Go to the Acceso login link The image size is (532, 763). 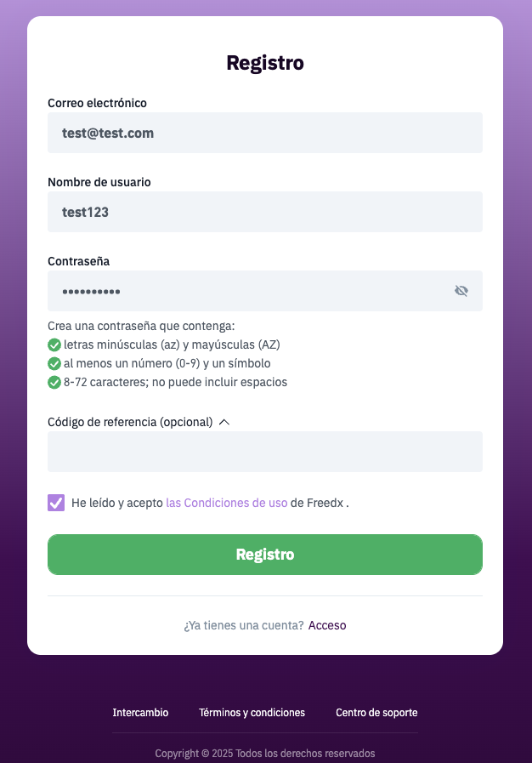(327, 625)
